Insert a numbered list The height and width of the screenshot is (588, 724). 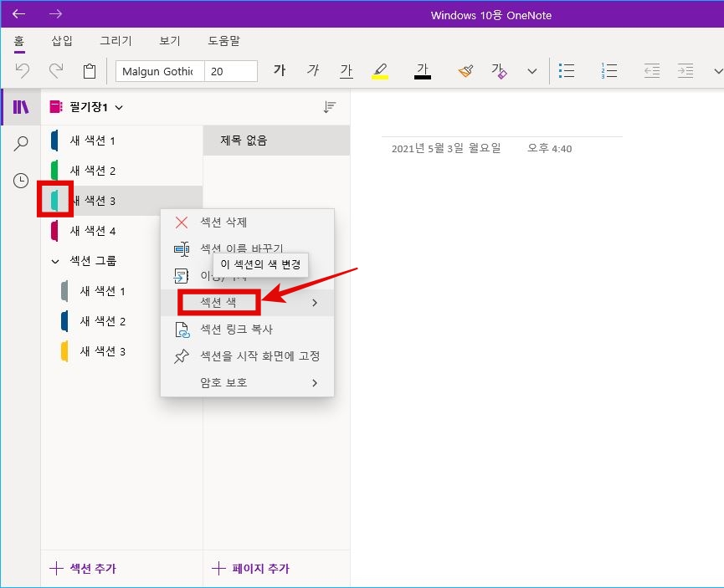(x=609, y=70)
